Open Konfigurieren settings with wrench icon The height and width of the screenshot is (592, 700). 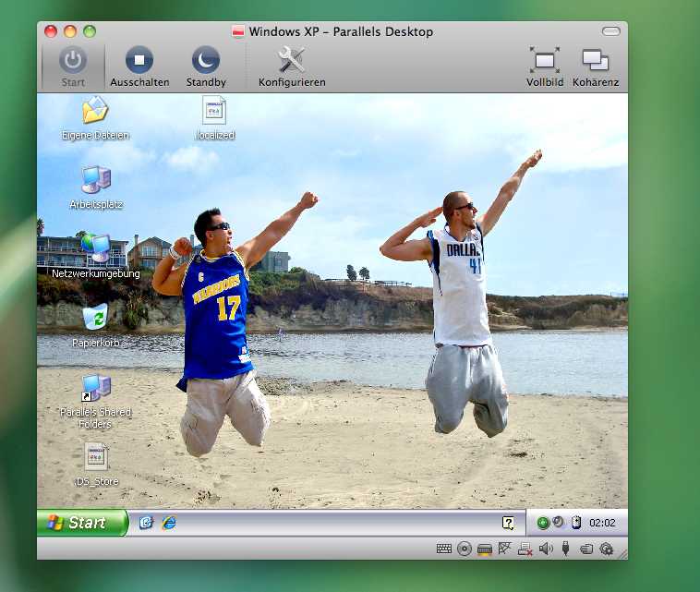pos(292,67)
